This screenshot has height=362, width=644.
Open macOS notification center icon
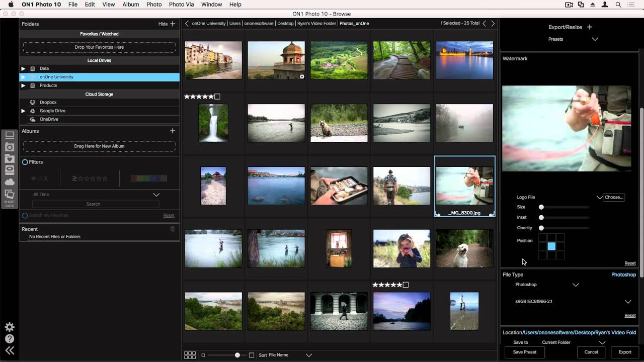(631, 5)
